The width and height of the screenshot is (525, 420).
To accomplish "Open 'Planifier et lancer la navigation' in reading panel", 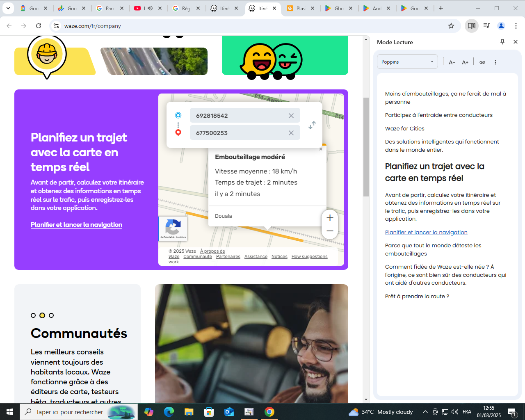I will (x=426, y=232).
